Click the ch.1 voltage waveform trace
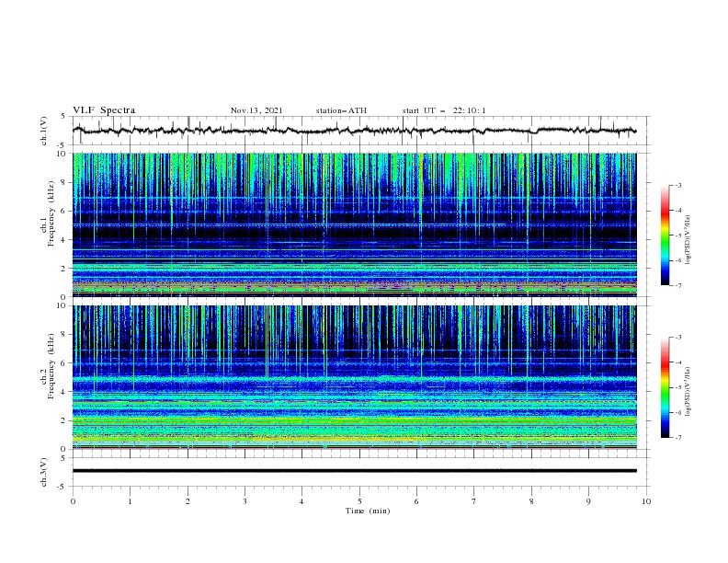728x563 pixels. click(354, 131)
